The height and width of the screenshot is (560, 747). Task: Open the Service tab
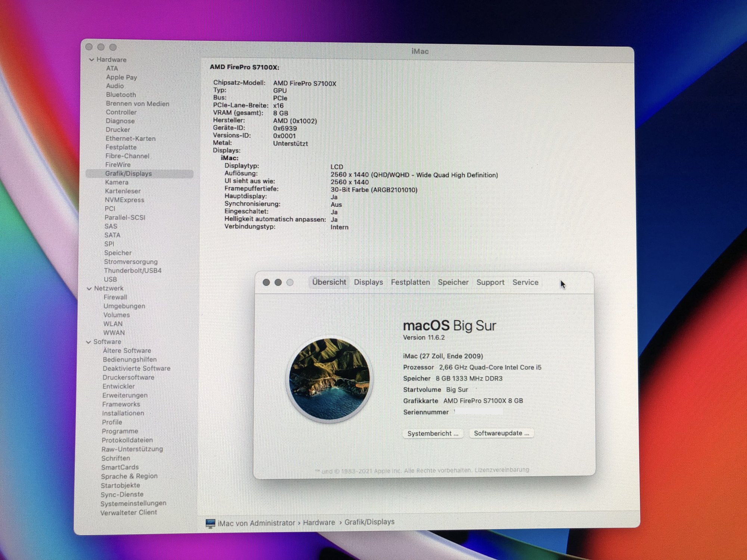point(525,283)
